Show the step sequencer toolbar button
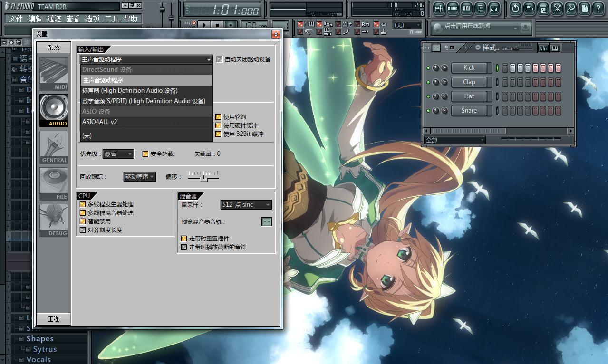Screen dimensions: 608x364 453,8
